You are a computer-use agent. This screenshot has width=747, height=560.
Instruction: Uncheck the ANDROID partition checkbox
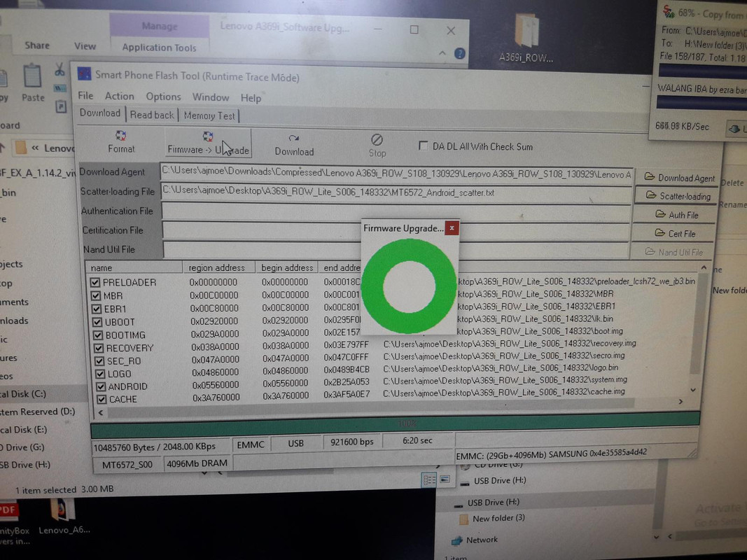click(101, 386)
